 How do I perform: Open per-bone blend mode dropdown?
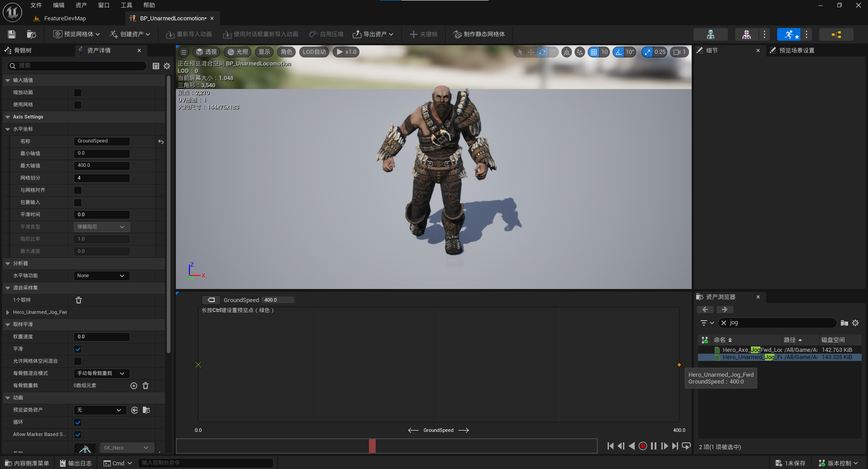coord(102,374)
